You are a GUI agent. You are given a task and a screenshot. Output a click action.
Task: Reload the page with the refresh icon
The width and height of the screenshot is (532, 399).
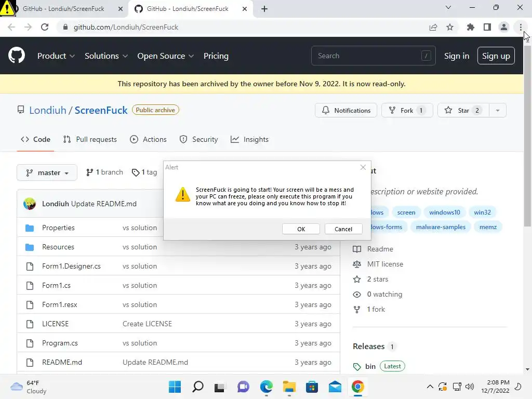point(45,27)
